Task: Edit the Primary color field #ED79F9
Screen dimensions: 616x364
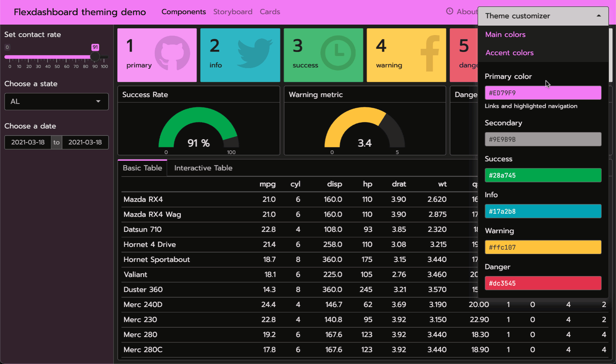Action: [542, 93]
